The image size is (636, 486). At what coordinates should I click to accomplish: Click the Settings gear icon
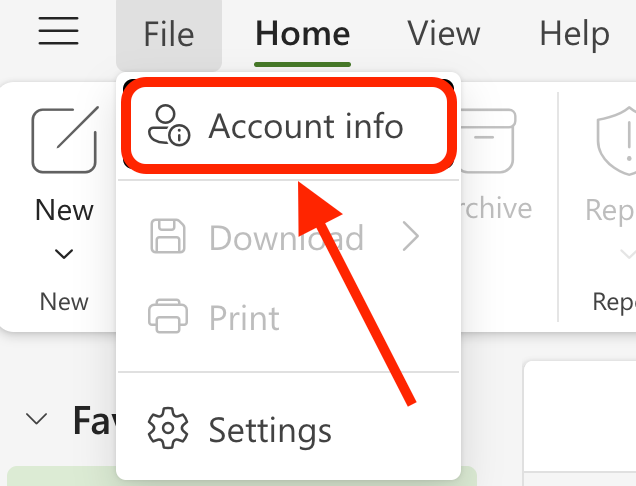168,428
